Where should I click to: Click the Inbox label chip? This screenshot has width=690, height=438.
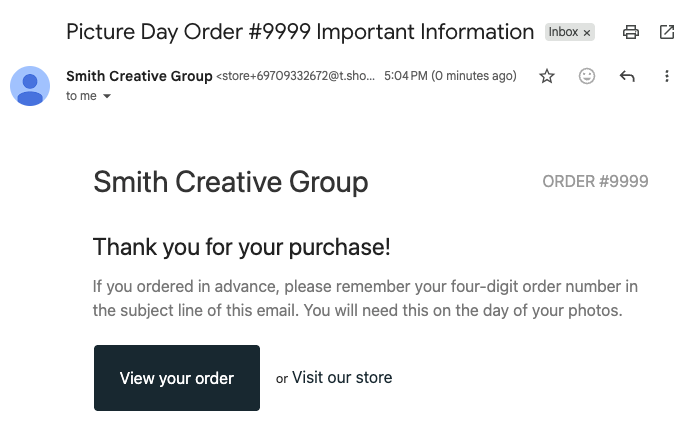[x=563, y=32]
